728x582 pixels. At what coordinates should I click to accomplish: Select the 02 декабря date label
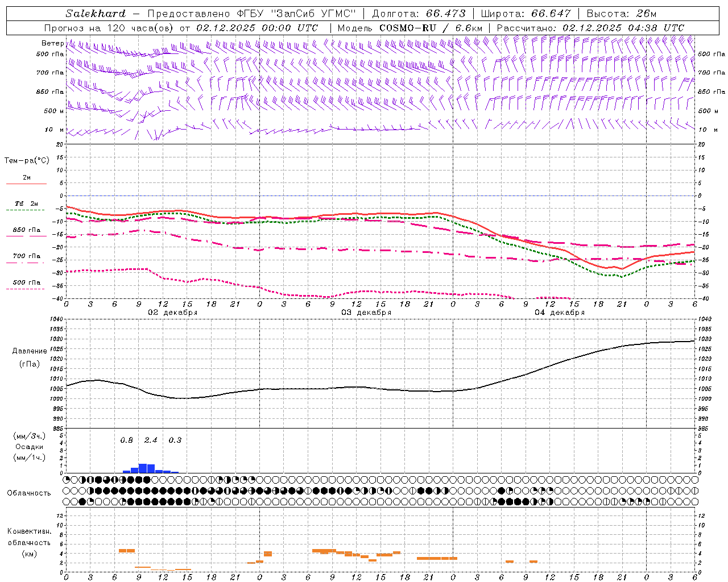coord(172,313)
